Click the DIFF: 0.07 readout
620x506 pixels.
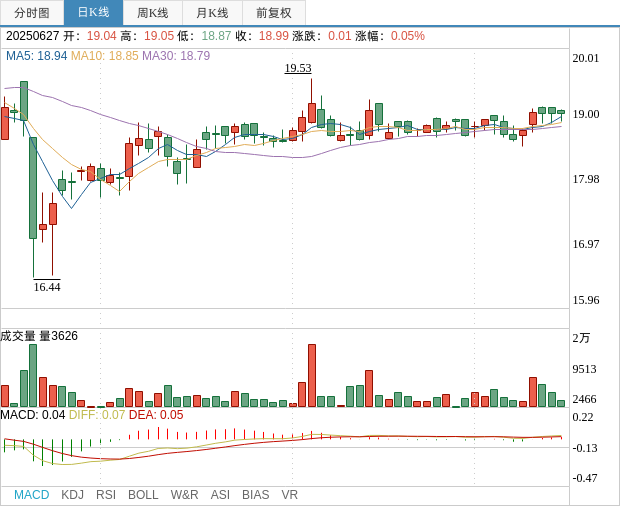pyautogui.click(x=97, y=415)
